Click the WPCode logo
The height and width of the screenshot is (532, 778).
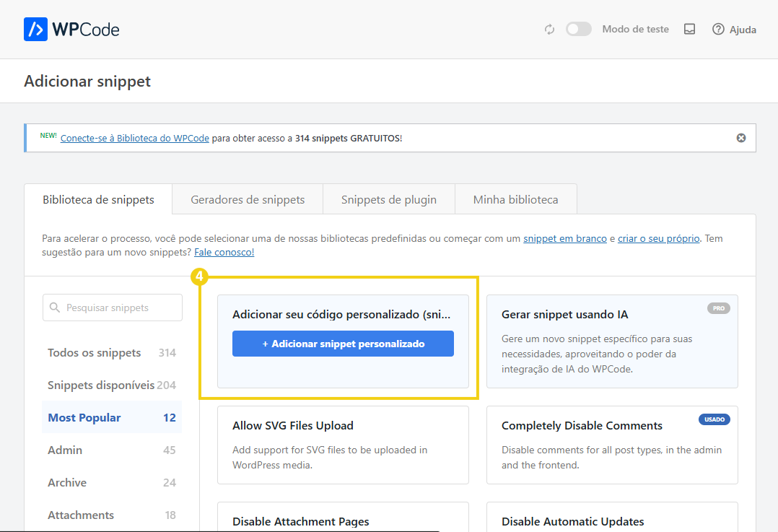[71, 30]
